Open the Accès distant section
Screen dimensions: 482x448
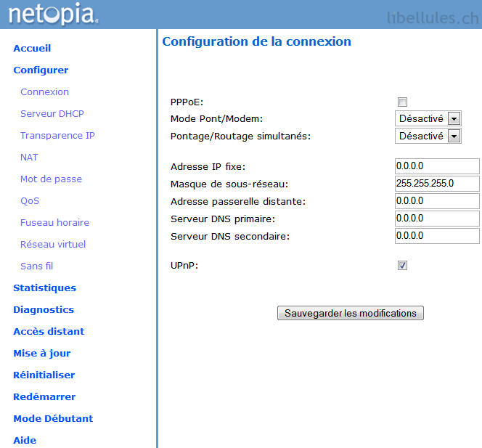coord(49,332)
